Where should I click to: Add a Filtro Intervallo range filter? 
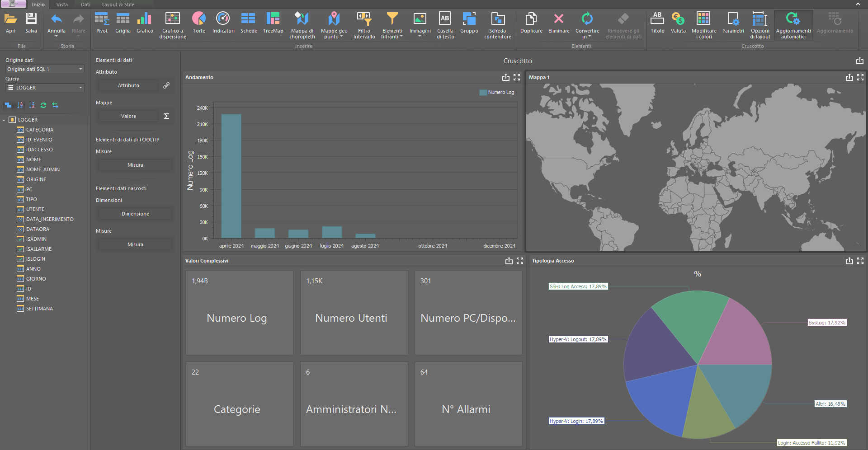[x=364, y=26]
